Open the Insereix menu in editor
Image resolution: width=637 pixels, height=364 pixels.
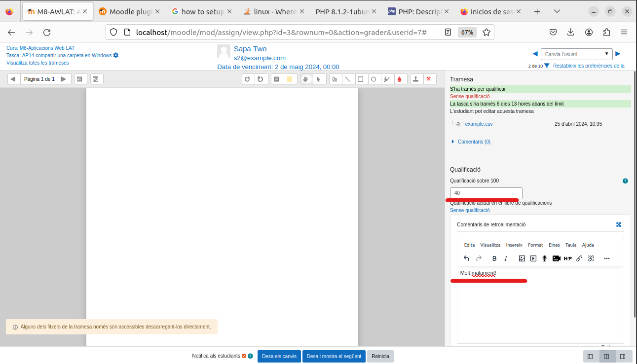click(514, 245)
